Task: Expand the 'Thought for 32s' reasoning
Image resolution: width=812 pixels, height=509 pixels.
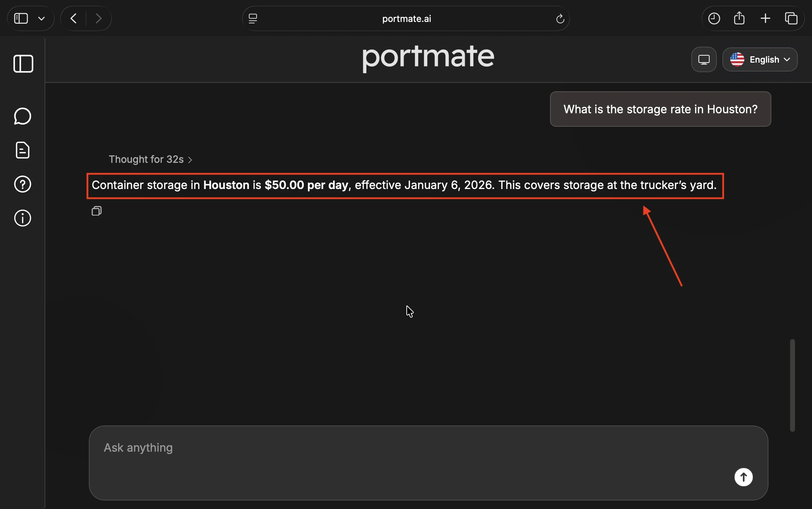Action: point(150,160)
